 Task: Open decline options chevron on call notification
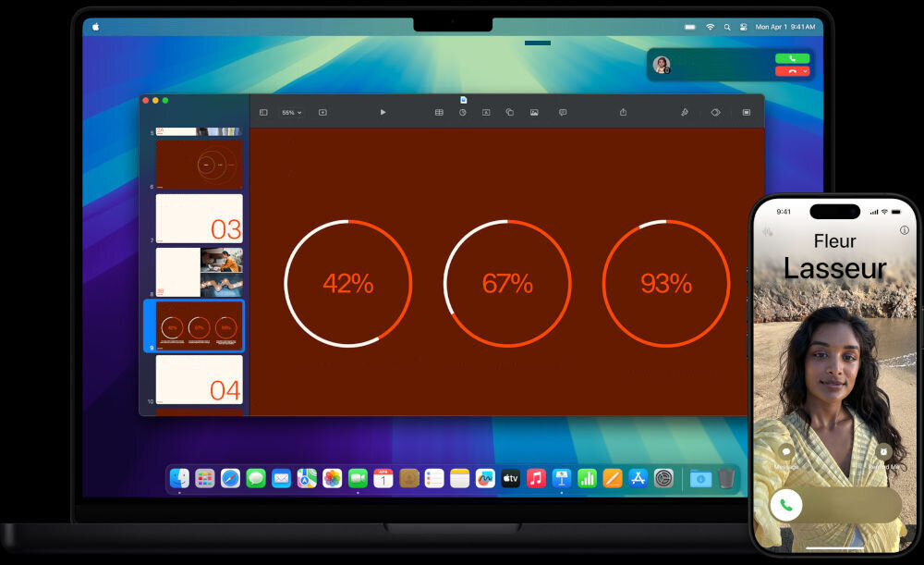805,71
